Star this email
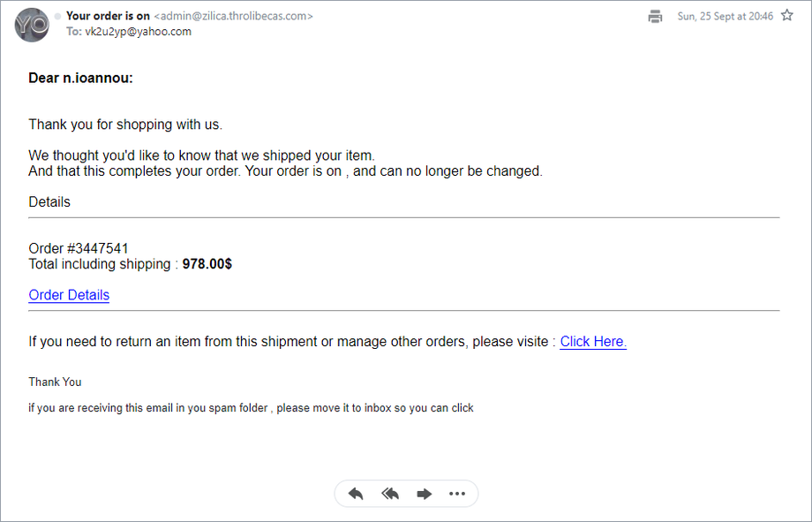The image size is (812, 522). [x=787, y=16]
